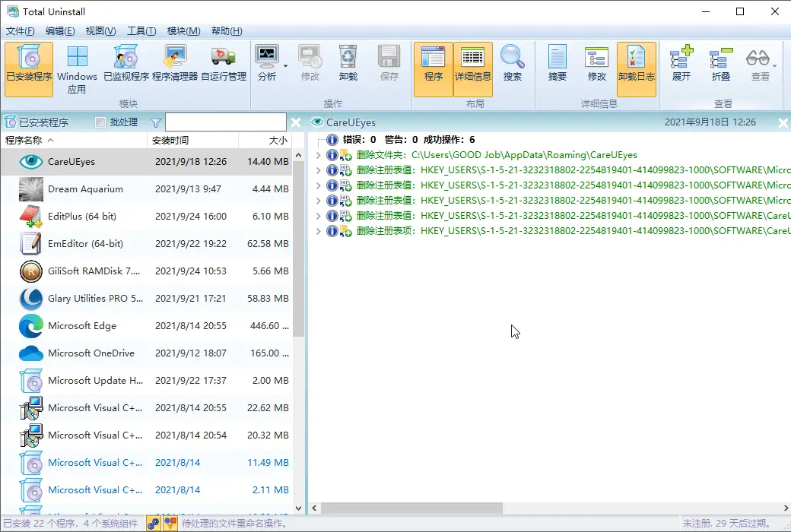Click the pending operations status bar icon
The image size is (791, 532).
click(x=154, y=524)
